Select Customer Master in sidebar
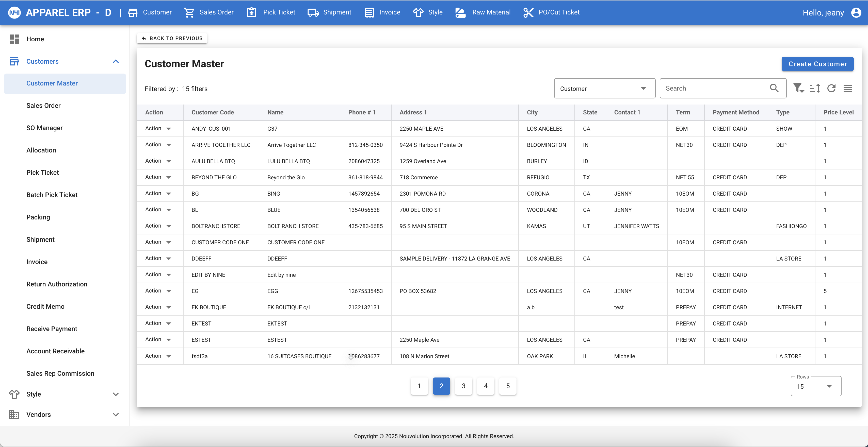The width and height of the screenshot is (868, 447). click(x=65, y=83)
